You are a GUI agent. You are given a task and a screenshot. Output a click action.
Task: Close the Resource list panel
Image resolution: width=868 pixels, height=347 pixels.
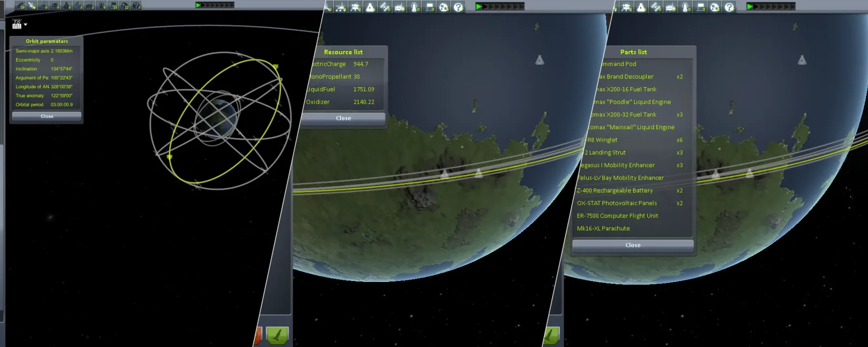[343, 118]
